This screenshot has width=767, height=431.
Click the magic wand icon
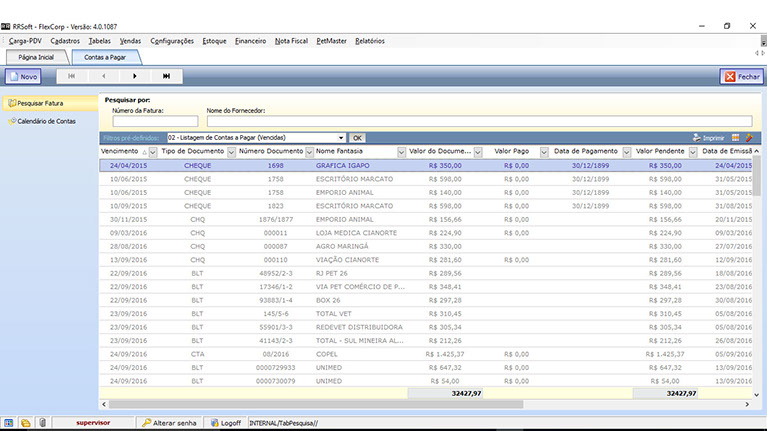tap(749, 138)
